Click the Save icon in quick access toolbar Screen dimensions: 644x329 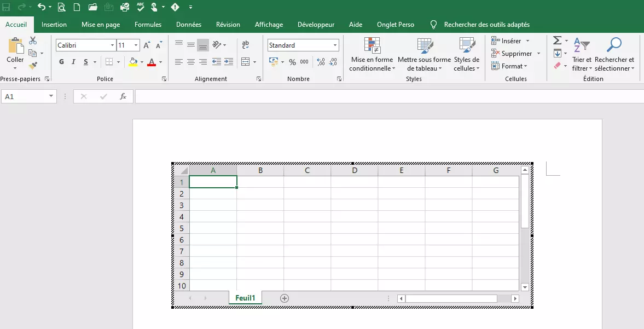[6, 7]
